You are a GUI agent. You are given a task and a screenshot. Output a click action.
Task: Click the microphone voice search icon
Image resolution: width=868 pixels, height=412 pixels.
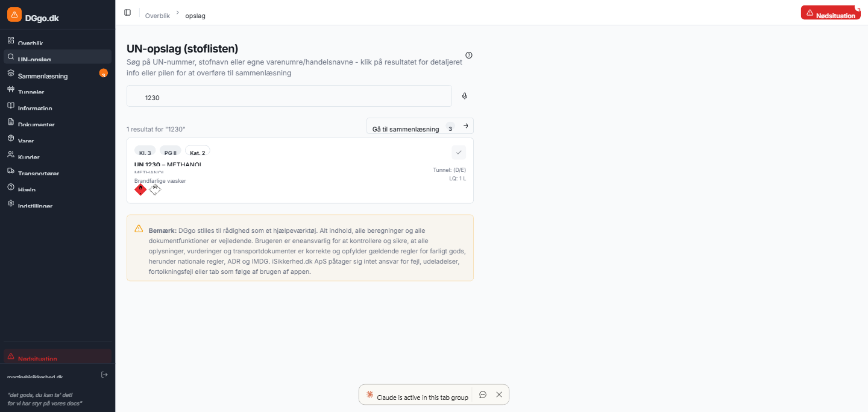click(x=465, y=96)
